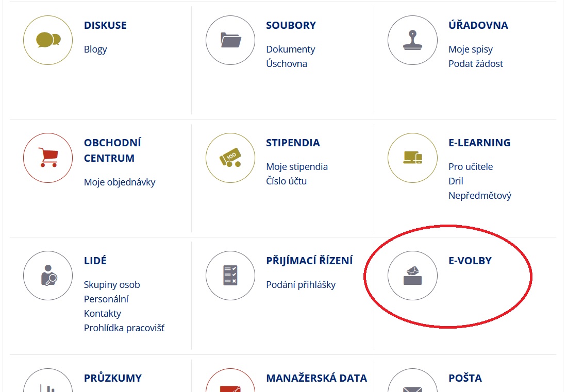The image size is (567, 392).
Task: Click the Stipendia banknote icon
Action: pos(230,158)
